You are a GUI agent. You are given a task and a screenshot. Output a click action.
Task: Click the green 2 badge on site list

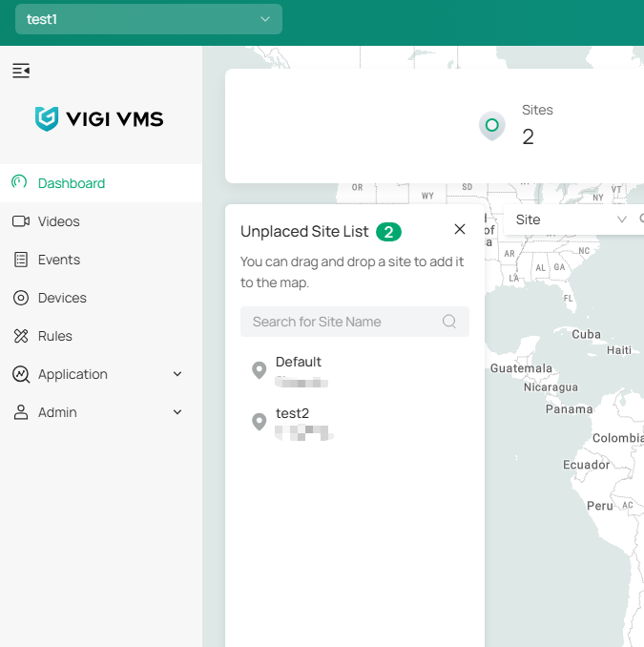(x=388, y=232)
